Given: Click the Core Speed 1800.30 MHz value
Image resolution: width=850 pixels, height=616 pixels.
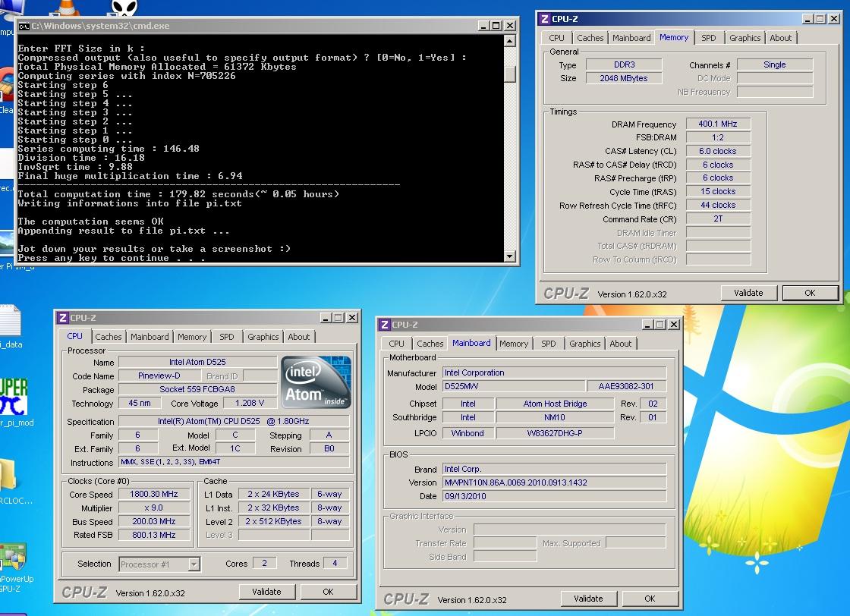Looking at the screenshot, I should [x=154, y=494].
